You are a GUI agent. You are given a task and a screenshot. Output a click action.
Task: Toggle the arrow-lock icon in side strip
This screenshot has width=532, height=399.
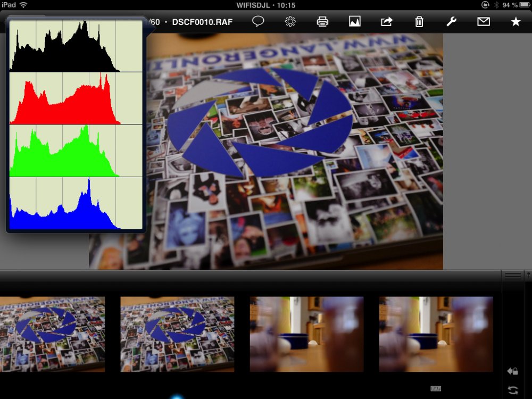coord(513,371)
